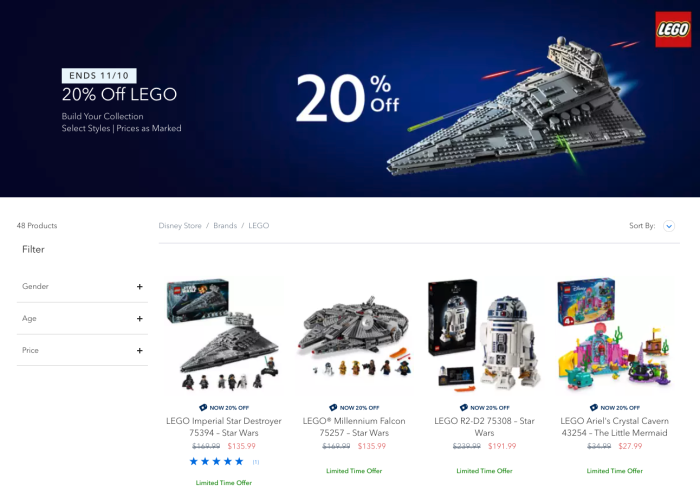The height and width of the screenshot is (497, 700).
Task: Expand the Age filter plus icon
Action: point(140,319)
